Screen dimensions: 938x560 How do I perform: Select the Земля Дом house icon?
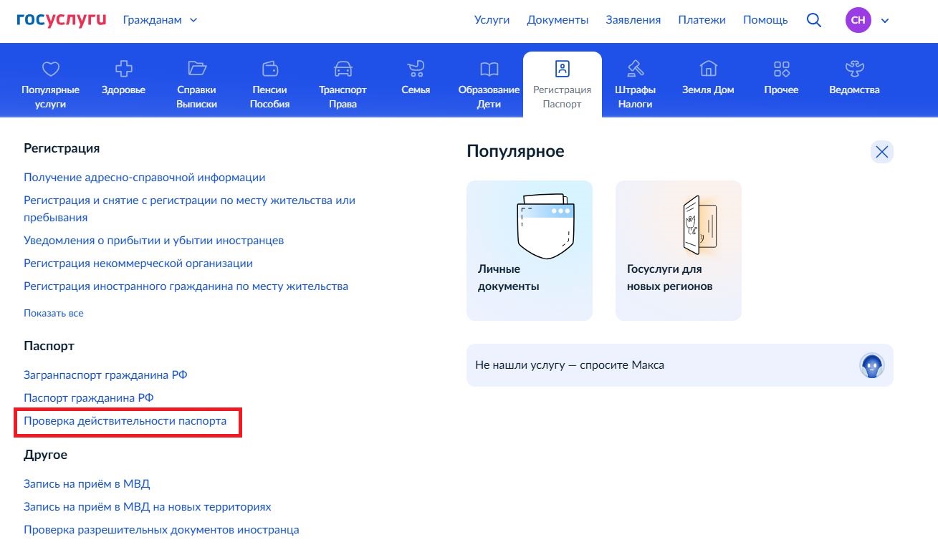pyautogui.click(x=708, y=69)
